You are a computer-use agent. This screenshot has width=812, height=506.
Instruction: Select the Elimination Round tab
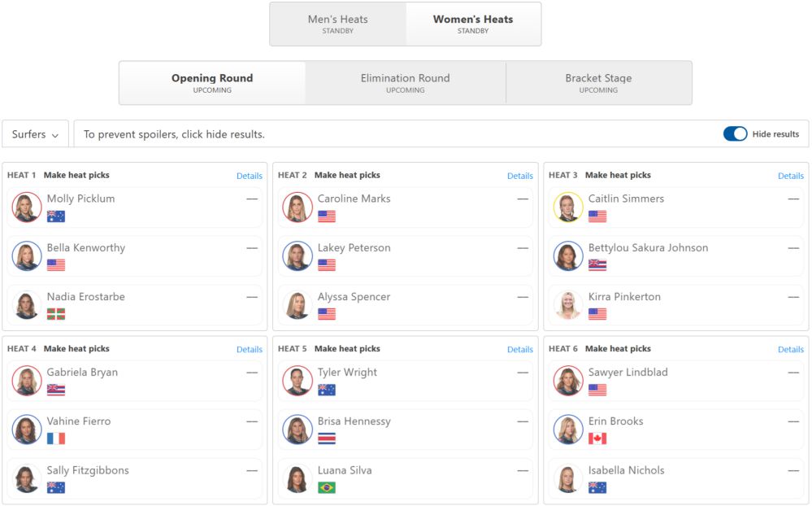(x=405, y=83)
